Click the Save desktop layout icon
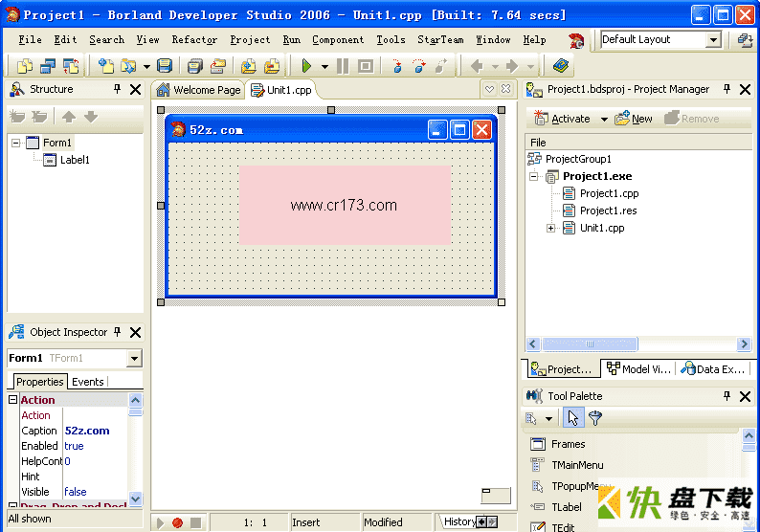Viewport: 760px width, 532px height. pyautogui.click(x=745, y=40)
